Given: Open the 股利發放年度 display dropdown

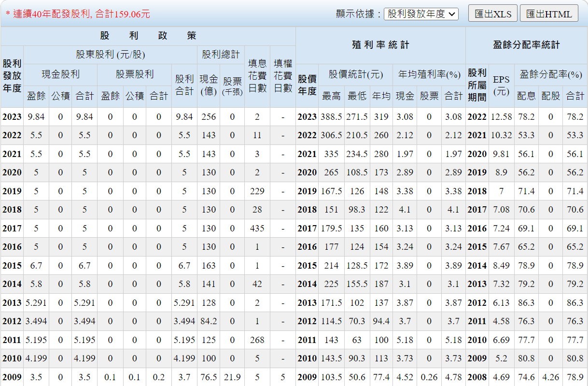Looking at the screenshot, I should click(x=421, y=14).
